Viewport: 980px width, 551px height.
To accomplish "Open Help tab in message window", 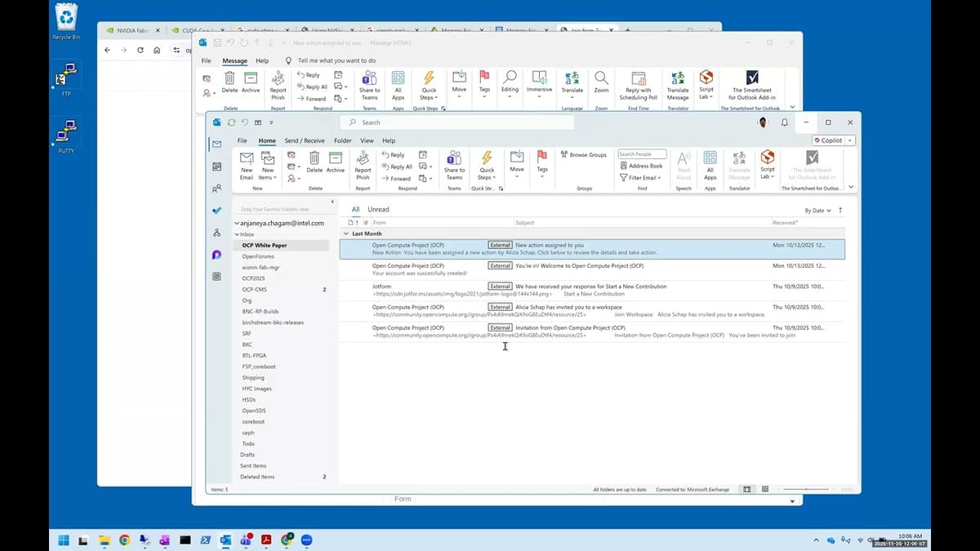I will click(x=262, y=60).
